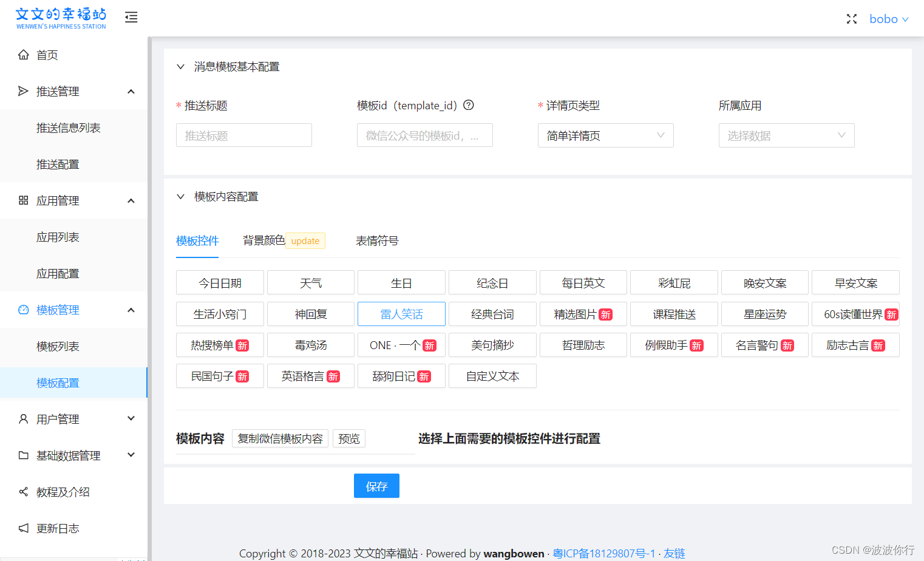Screen dimensions: 924x561
Task: Switch to the 表情符号 tab
Action: [x=377, y=241]
